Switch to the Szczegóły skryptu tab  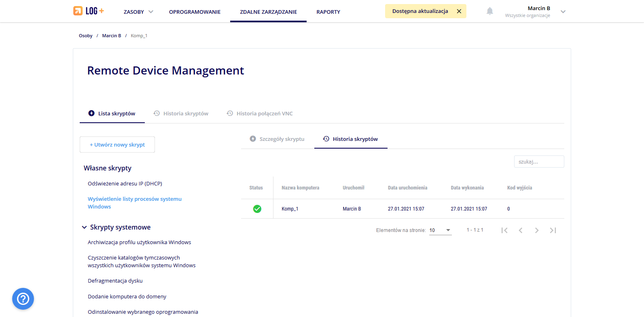[x=277, y=139]
